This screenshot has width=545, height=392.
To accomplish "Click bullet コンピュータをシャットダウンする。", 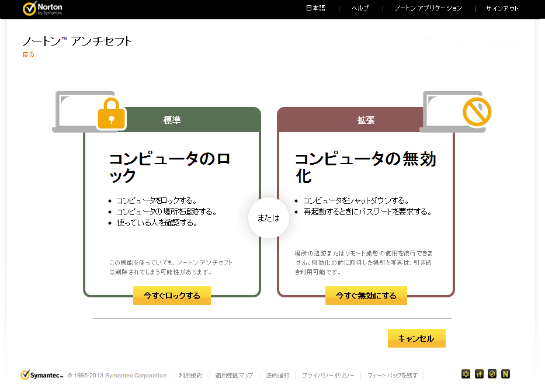I will click(x=356, y=200).
